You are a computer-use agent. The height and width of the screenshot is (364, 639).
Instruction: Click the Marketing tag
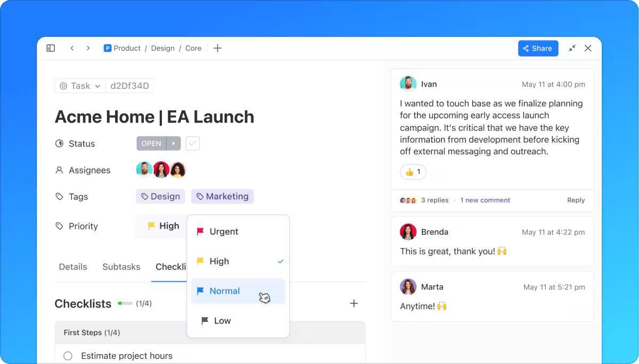(x=222, y=196)
